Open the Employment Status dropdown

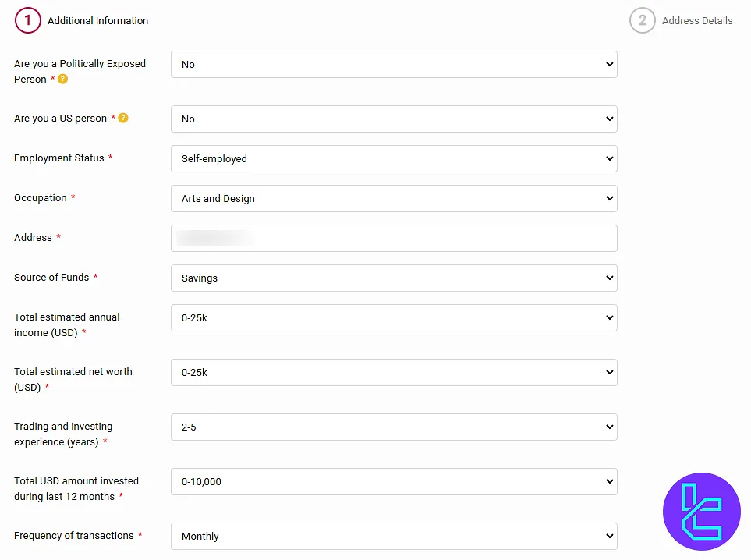(x=394, y=158)
